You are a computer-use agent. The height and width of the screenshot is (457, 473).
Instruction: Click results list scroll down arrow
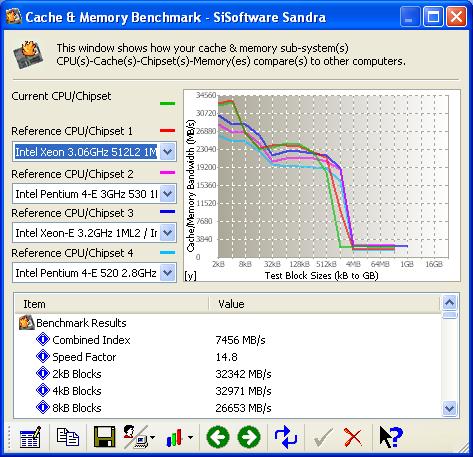pos(449,408)
